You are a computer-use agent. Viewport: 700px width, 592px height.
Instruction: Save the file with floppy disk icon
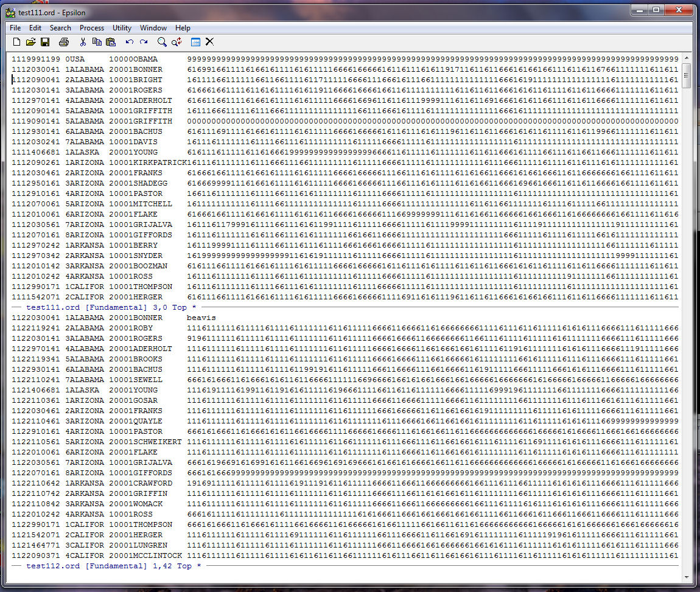point(45,42)
